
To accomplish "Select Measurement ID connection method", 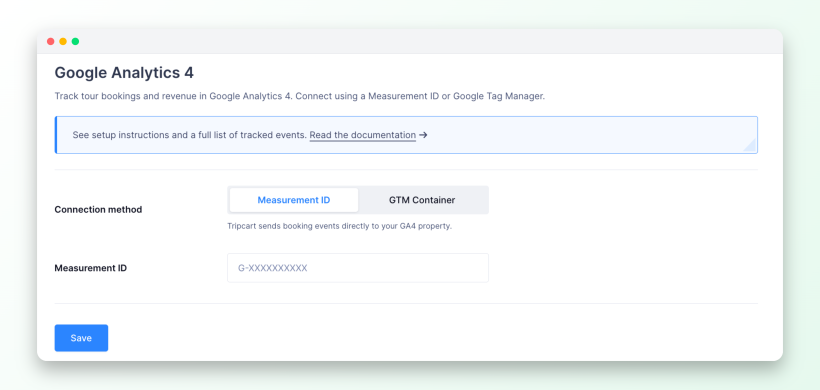I will coord(294,200).
